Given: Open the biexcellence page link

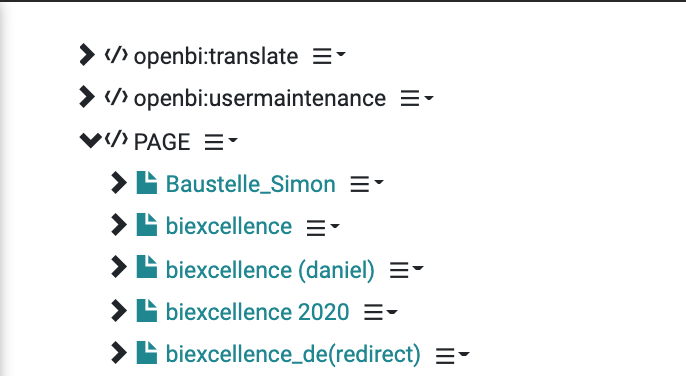Looking at the screenshot, I should click(x=229, y=226).
